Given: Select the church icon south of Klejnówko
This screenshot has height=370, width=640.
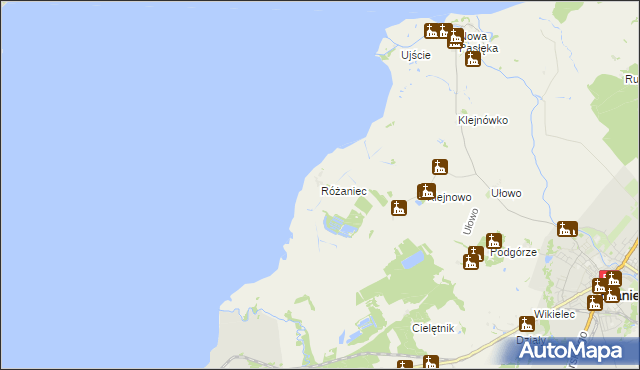Looking at the screenshot, I should pos(440,167).
